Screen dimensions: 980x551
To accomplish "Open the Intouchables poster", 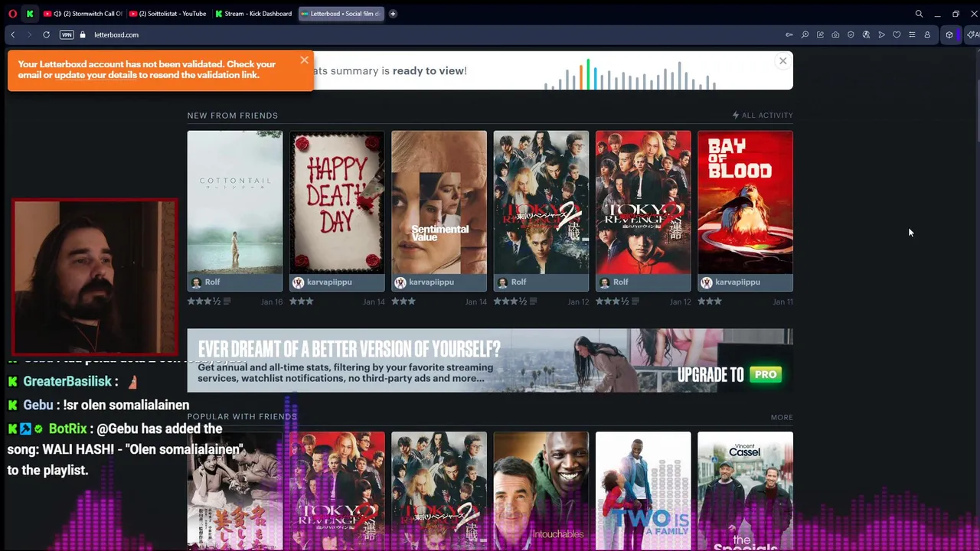I will 541,491.
